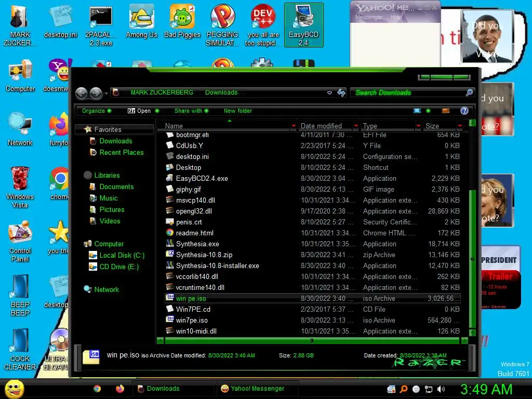Click the Back navigation arrow in Explorer

[82, 93]
